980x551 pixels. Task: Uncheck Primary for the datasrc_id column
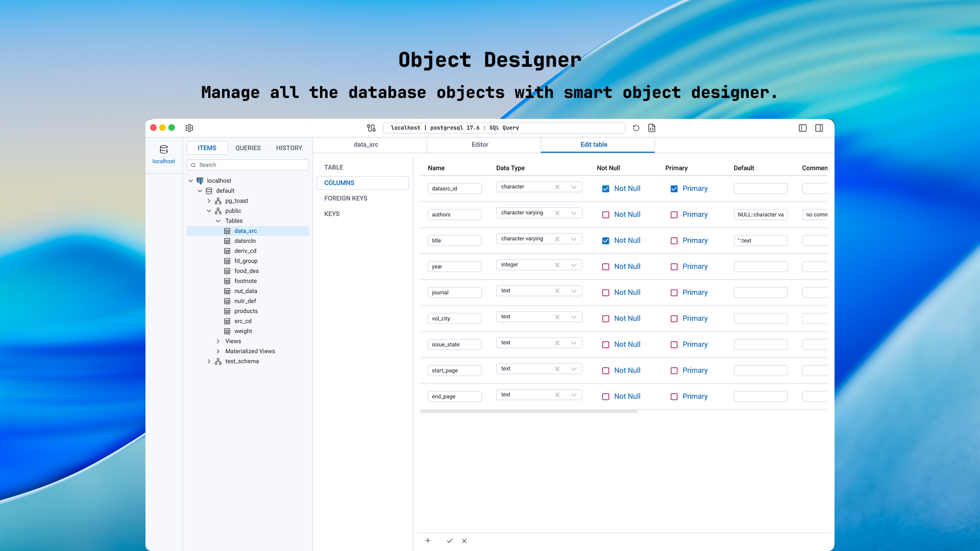click(x=674, y=189)
